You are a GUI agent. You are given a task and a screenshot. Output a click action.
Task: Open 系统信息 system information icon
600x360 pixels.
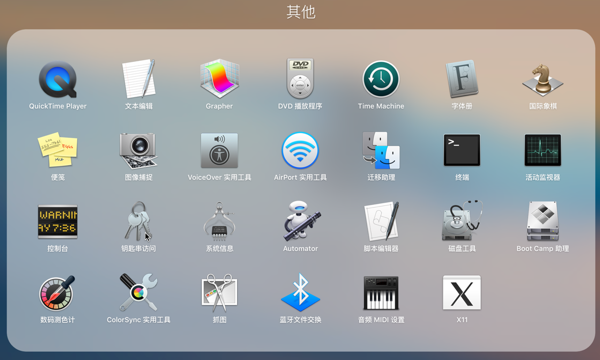tap(219, 221)
